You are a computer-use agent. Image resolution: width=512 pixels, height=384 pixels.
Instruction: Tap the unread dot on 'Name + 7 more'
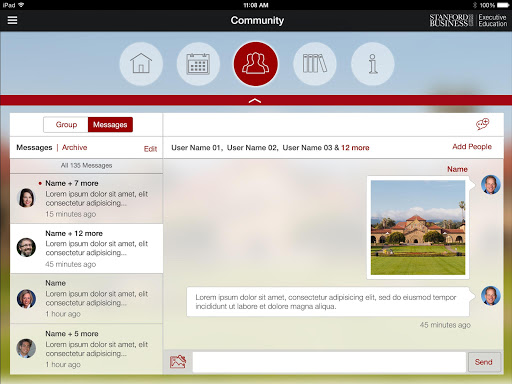coord(40,183)
